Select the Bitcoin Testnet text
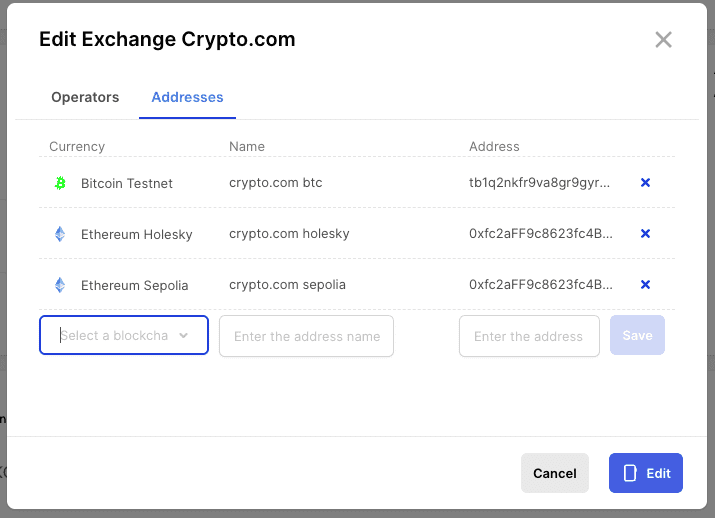 pyautogui.click(x=127, y=183)
